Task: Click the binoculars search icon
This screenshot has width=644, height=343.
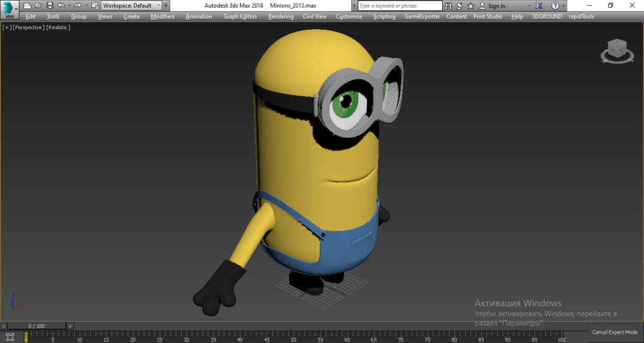Action: pos(449,6)
